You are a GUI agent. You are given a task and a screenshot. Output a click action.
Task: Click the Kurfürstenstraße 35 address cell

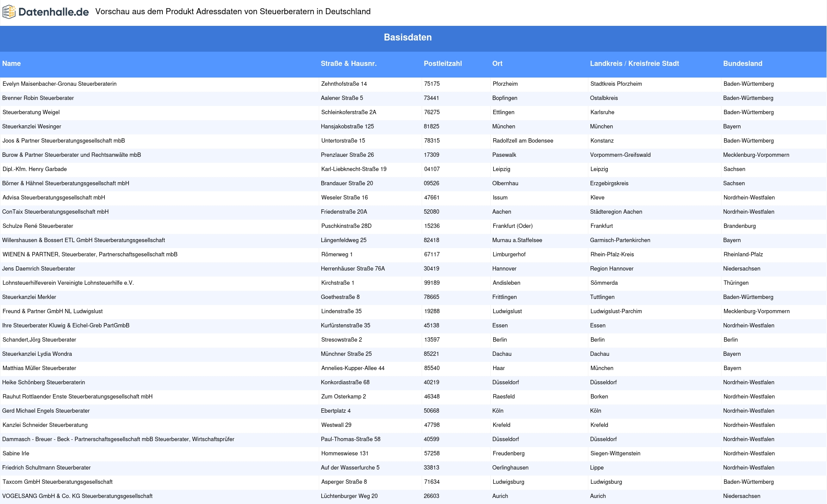click(345, 326)
